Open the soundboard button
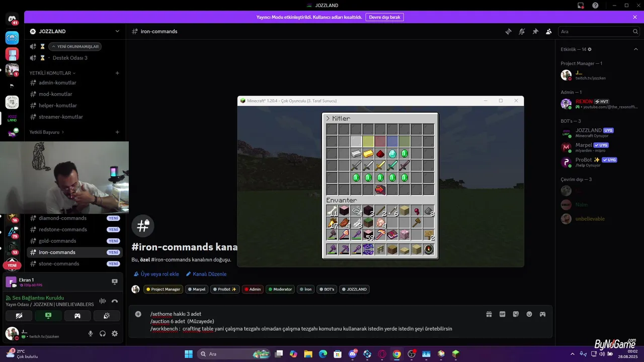Screen dimensions: 644x362 (107, 316)
